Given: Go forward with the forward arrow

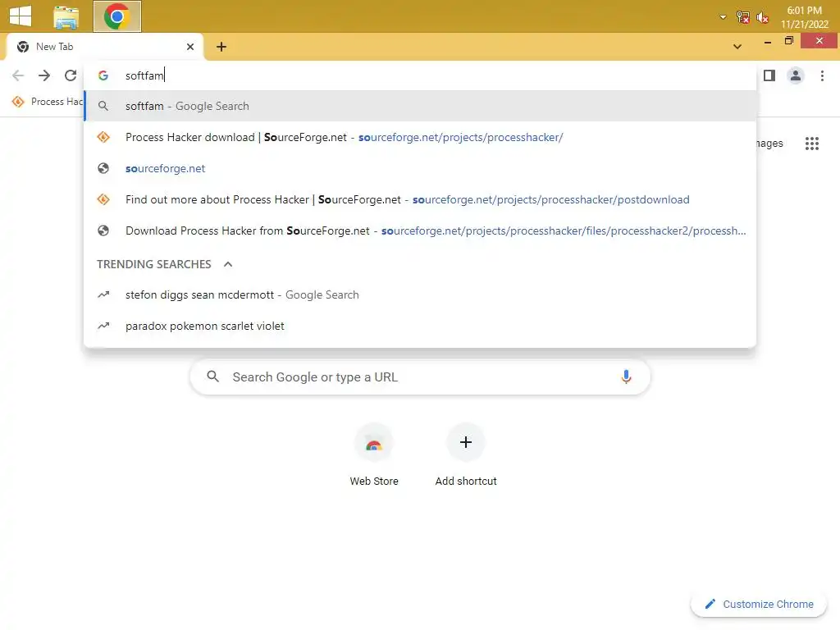Looking at the screenshot, I should [44, 75].
